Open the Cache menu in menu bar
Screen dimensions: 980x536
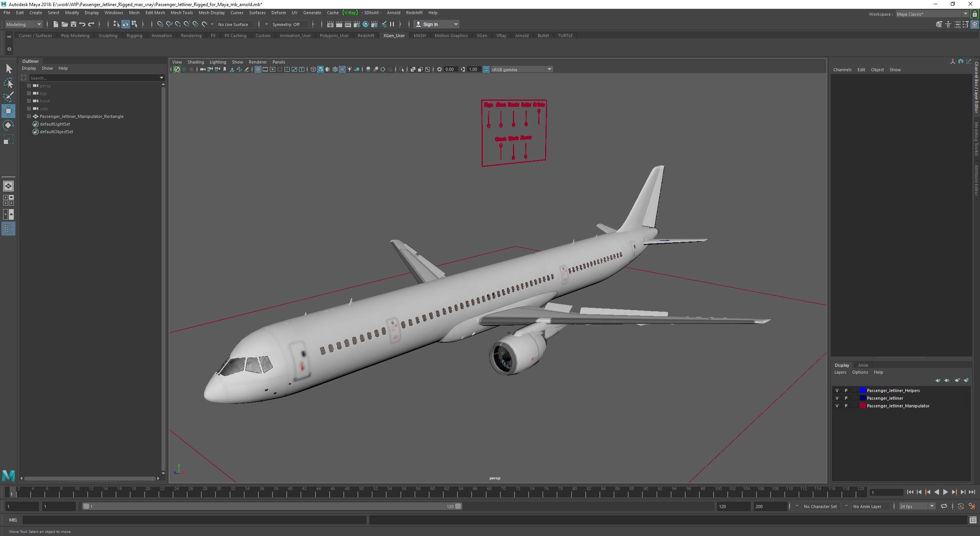coord(333,13)
